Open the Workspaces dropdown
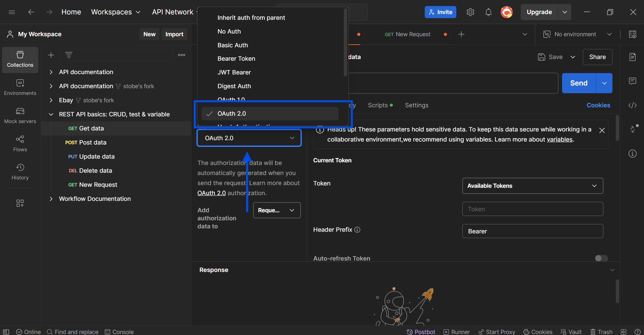Screen dimensions: 644x335 (x=116, y=12)
